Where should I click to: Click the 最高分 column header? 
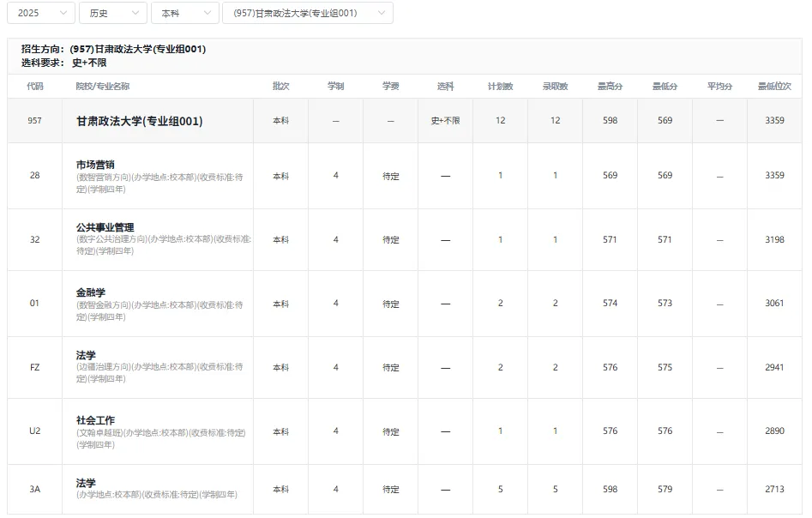point(610,87)
